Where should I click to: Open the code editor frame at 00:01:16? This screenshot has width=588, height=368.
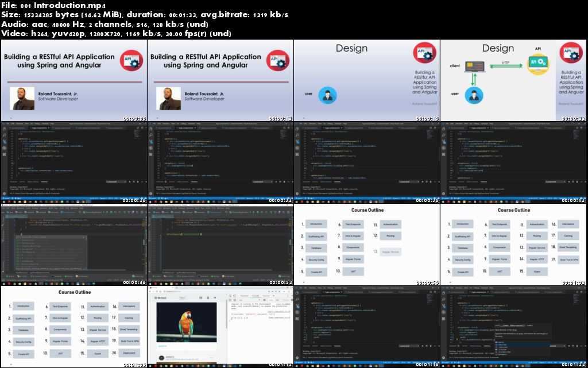367,327
